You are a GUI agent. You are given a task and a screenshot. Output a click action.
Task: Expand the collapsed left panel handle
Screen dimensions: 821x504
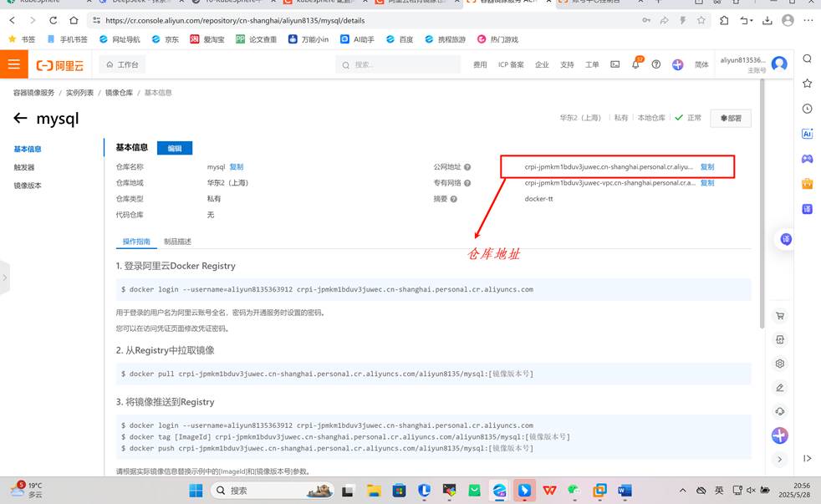pyautogui.click(x=5, y=277)
